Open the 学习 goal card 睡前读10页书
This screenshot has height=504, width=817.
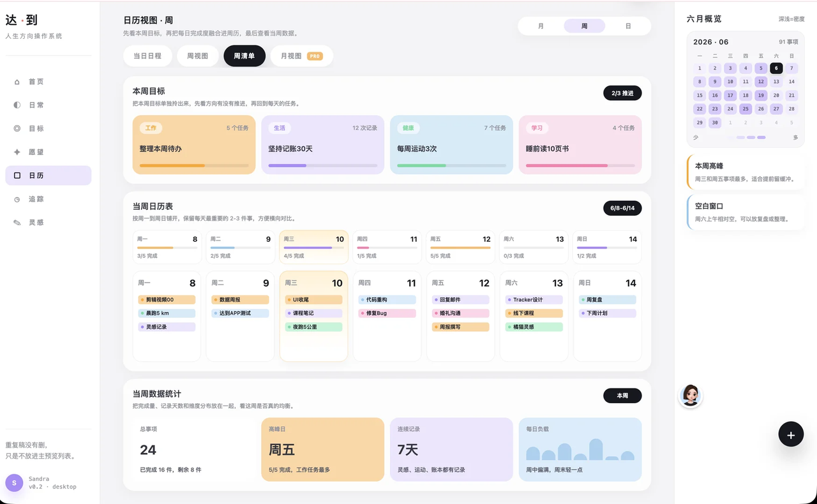point(580,145)
